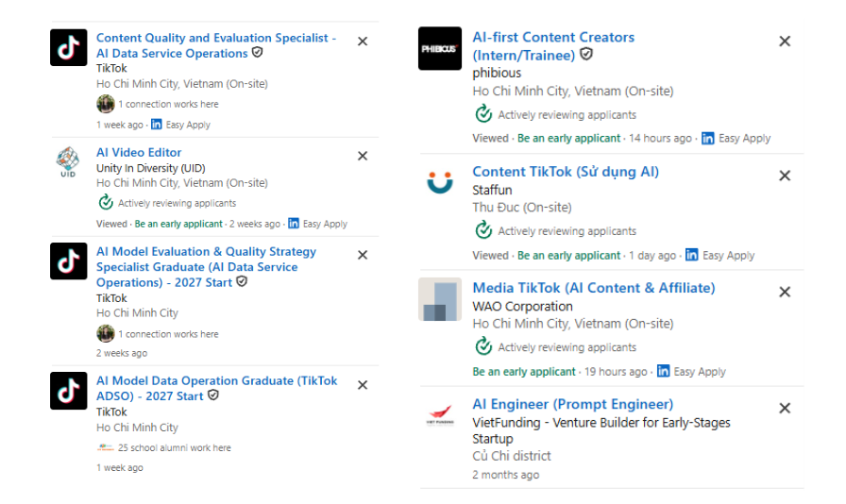Open AI Model Data Operation Graduate job

click(x=216, y=389)
